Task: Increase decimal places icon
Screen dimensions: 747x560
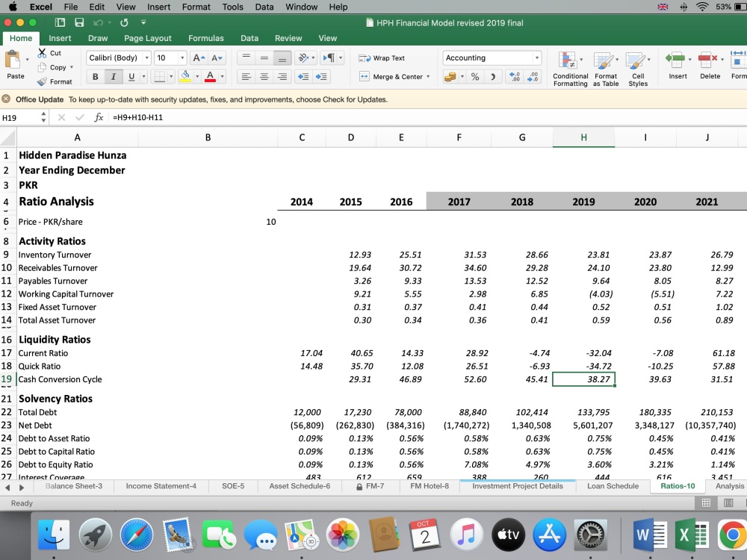Action: pos(515,76)
